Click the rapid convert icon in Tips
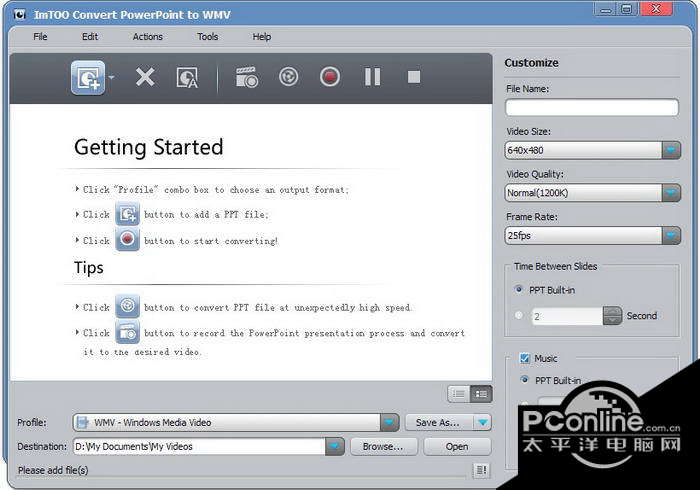 [128, 306]
